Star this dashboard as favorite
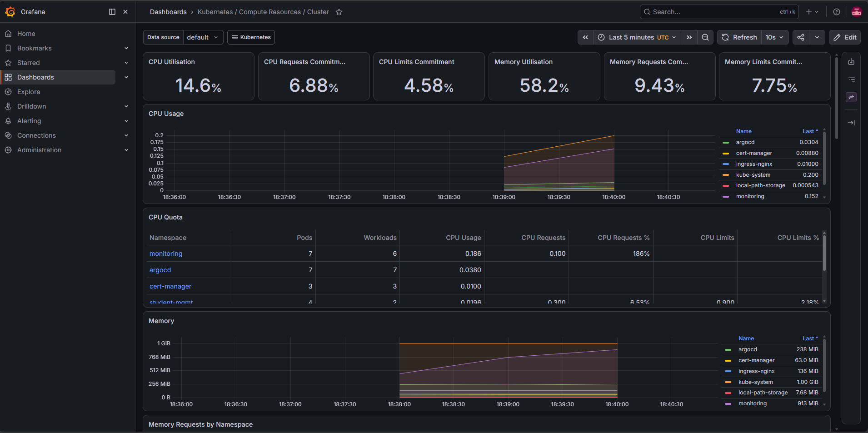Screen dimensions: 868x433 pyautogui.click(x=339, y=12)
